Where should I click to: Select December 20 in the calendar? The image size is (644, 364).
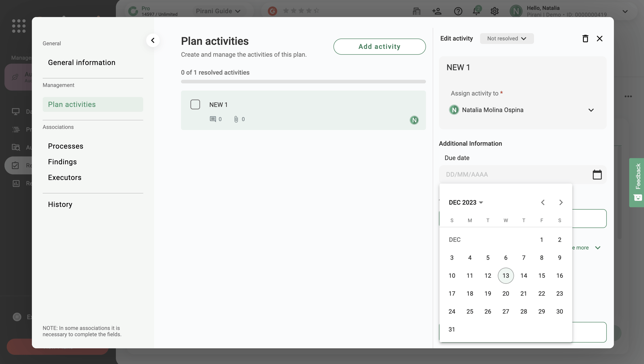coord(505,293)
